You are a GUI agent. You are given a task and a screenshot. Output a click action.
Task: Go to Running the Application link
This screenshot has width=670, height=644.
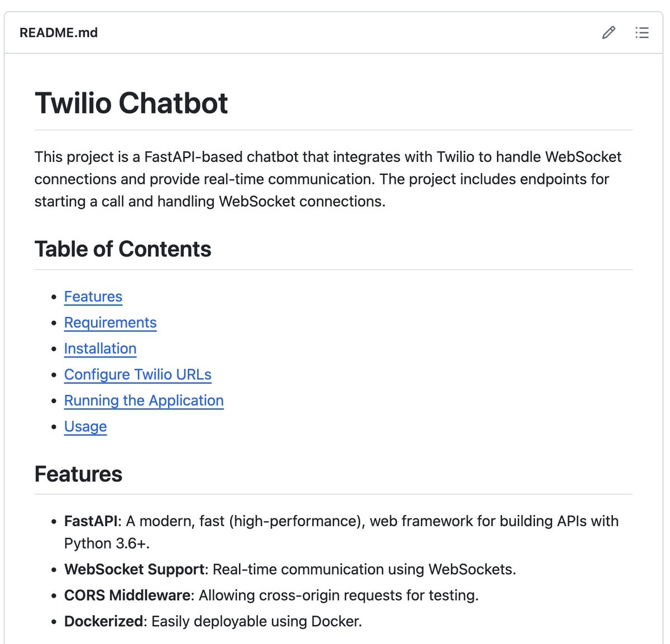(144, 400)
